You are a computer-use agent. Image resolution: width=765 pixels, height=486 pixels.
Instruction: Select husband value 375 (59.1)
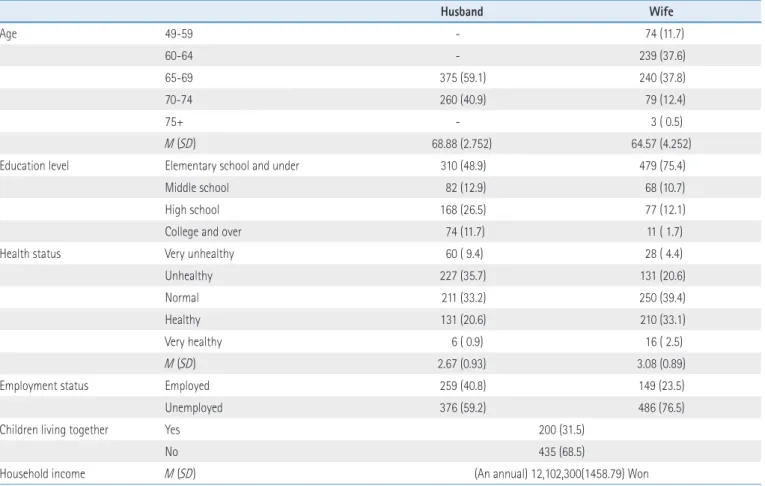[463, 78]
